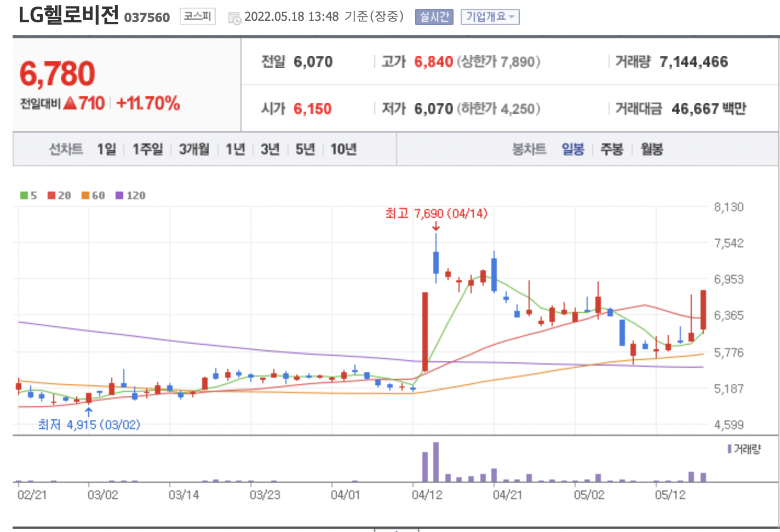Click the +11.70% change rate
Screen dimensions: 780x532
(x=148, y=103)
